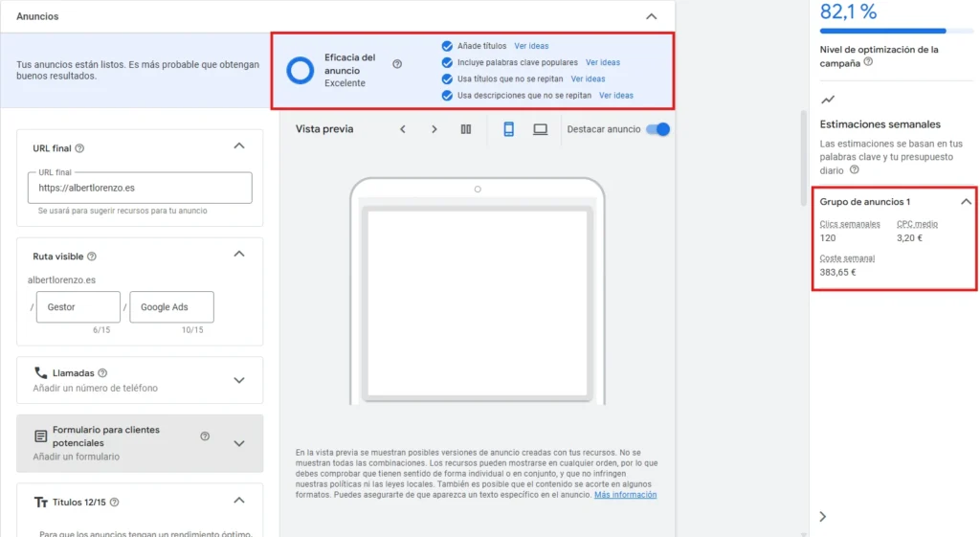
Task: Expand the Llamadas section
Action: pyautogui.click(x=239, y=380)
